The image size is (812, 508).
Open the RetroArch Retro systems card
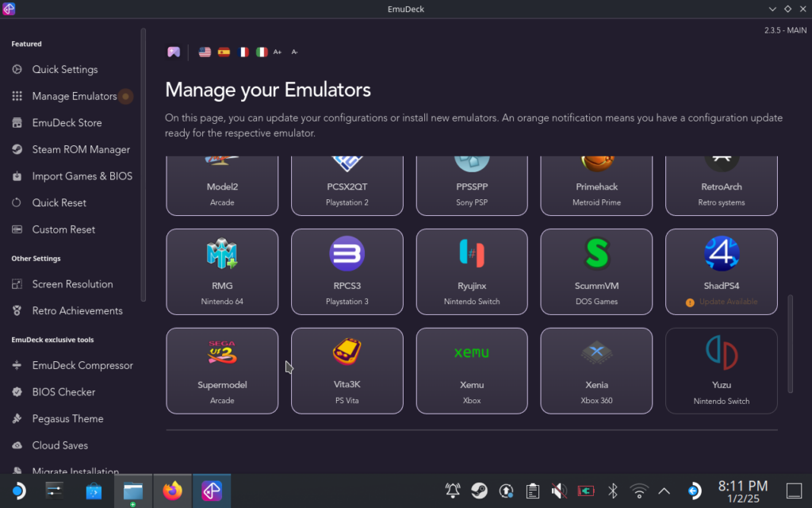click(x=722, y=186)
